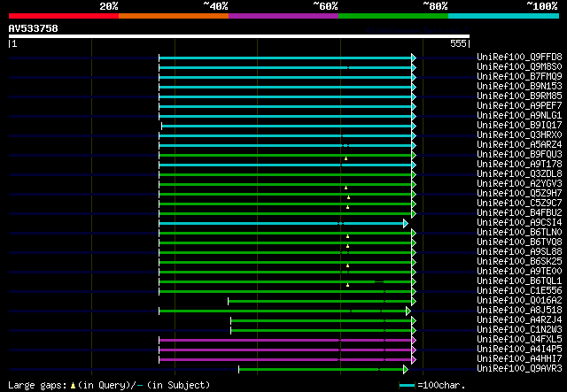Select the hit label UniRef100_B9IQ17
Viewport: 567px width, 392px height.
(x=519, y=125)
